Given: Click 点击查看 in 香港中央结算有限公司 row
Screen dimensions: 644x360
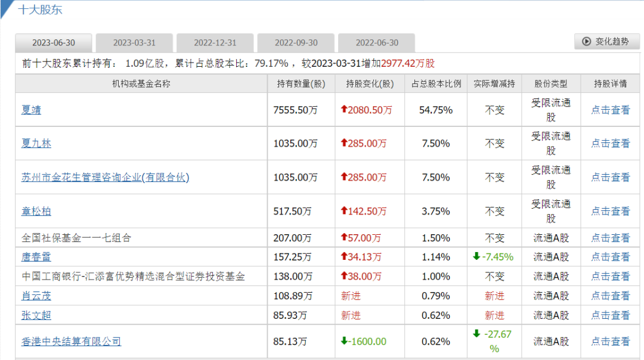Looking at the screenshot, I should [x=610, y=342].
